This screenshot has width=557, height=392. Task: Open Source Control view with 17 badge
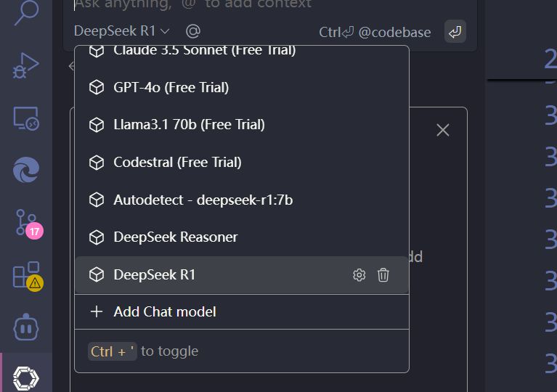(x=26, y=223)
